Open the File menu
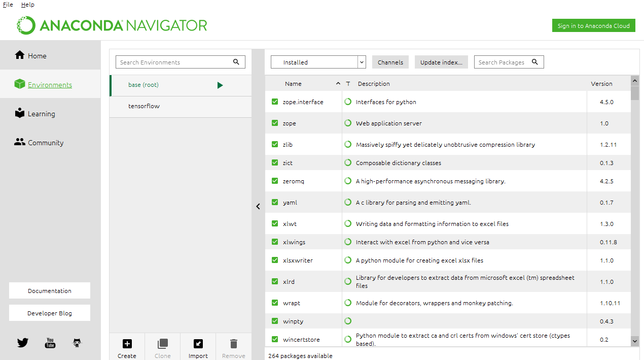Image resolution: width=644 pixels, height=360 pixels. point(8,5)
